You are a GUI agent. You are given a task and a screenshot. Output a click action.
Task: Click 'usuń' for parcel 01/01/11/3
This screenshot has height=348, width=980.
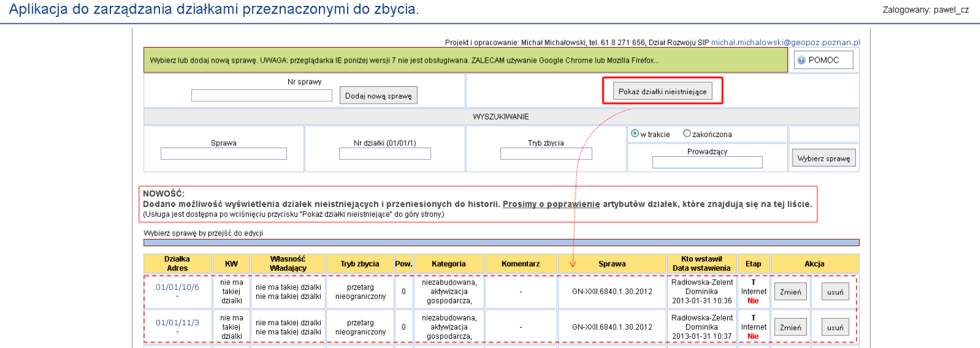pyautogui.click(x=835, y=327)
